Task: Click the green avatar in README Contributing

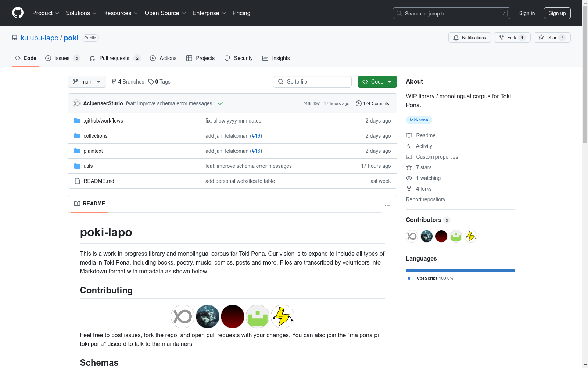Action: [x=258, y=316]
